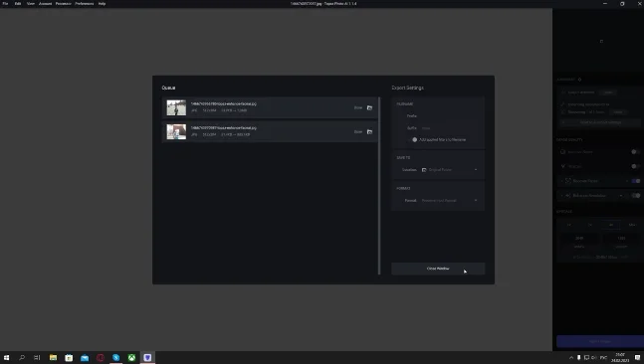
Task: Toggle Sharpen in main window panel
Action: (635, 167)
